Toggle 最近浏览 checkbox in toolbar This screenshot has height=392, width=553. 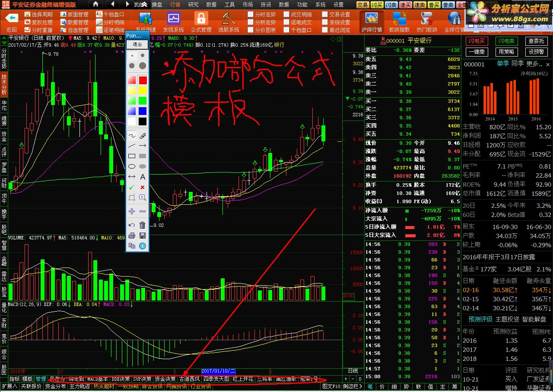coord(325,30)
